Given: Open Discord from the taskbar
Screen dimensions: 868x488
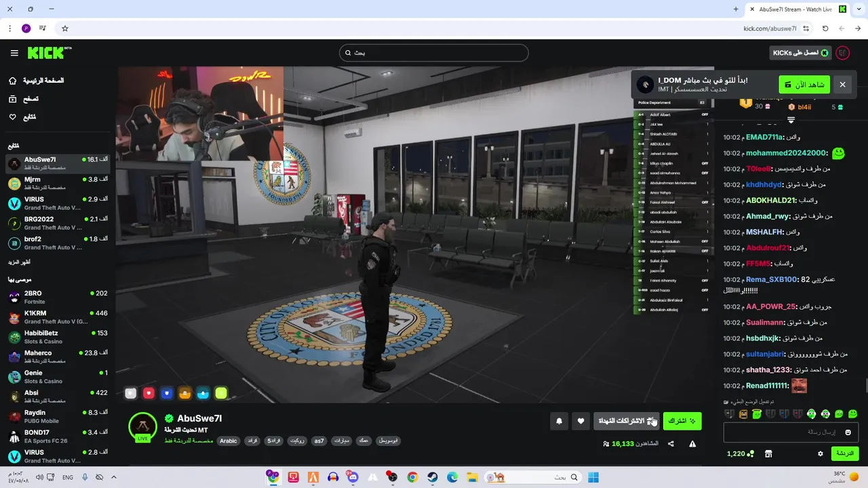Looking at the screenshot, I should point(353,477).
